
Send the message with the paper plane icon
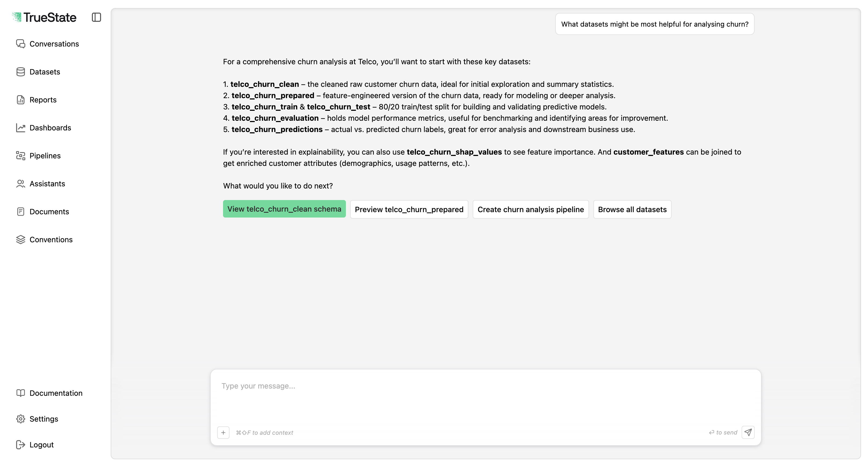(x=748, y=432)
